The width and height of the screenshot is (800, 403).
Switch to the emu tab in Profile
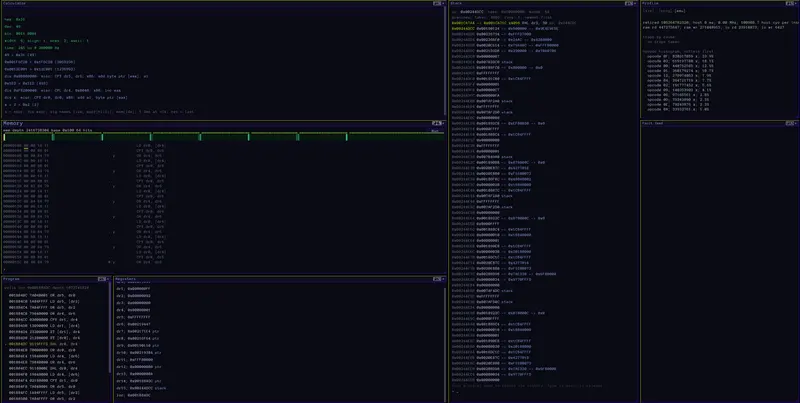click(680, 10)
